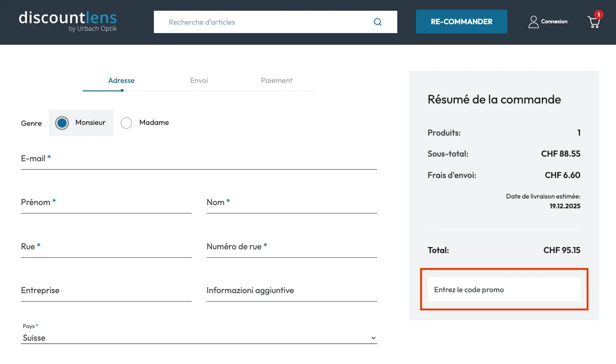Viewport: 616px width, 364px height.
Task: Select the Monsieur radio button
Action: pyautogui.click(x=62, y=123)
